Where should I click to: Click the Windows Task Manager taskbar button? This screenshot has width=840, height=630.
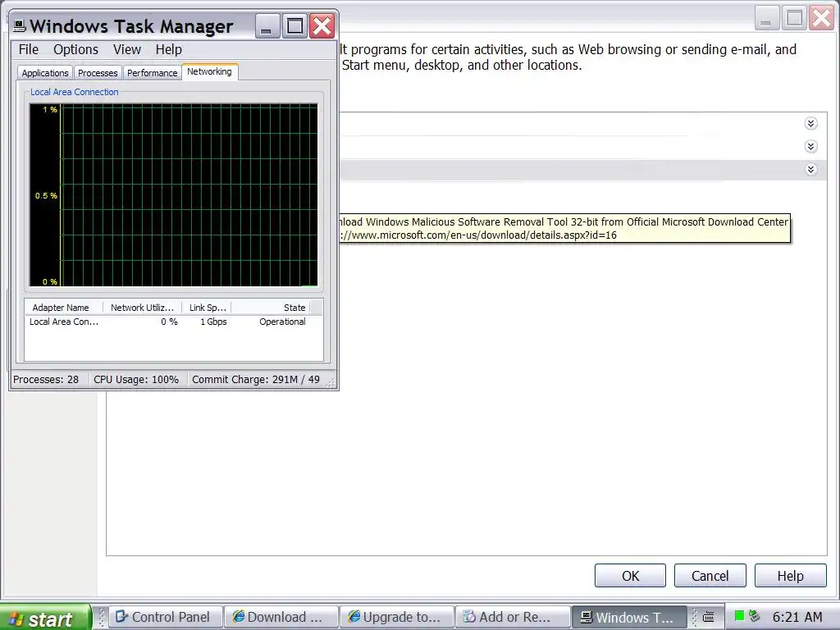[629, 617]
